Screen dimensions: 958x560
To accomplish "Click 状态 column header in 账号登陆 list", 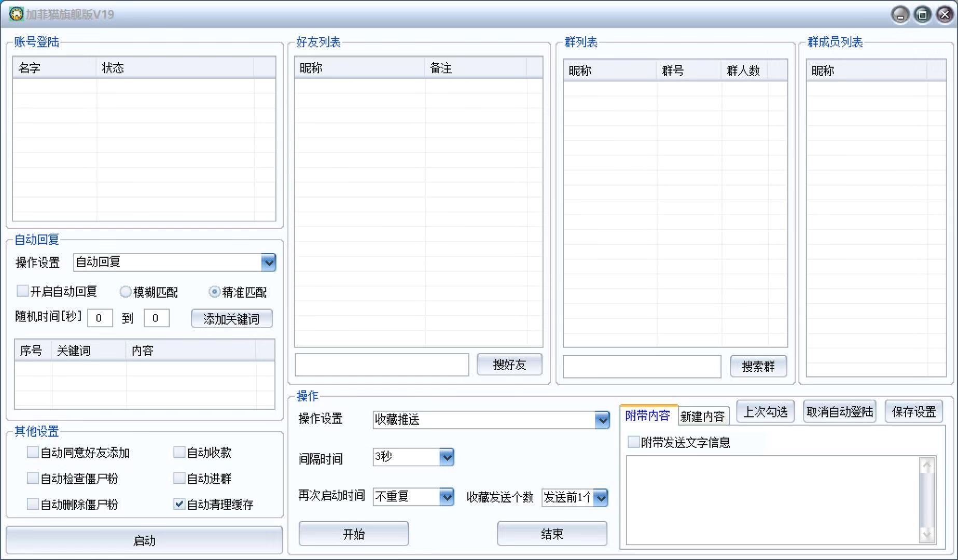I will click(x=175, y=68).
